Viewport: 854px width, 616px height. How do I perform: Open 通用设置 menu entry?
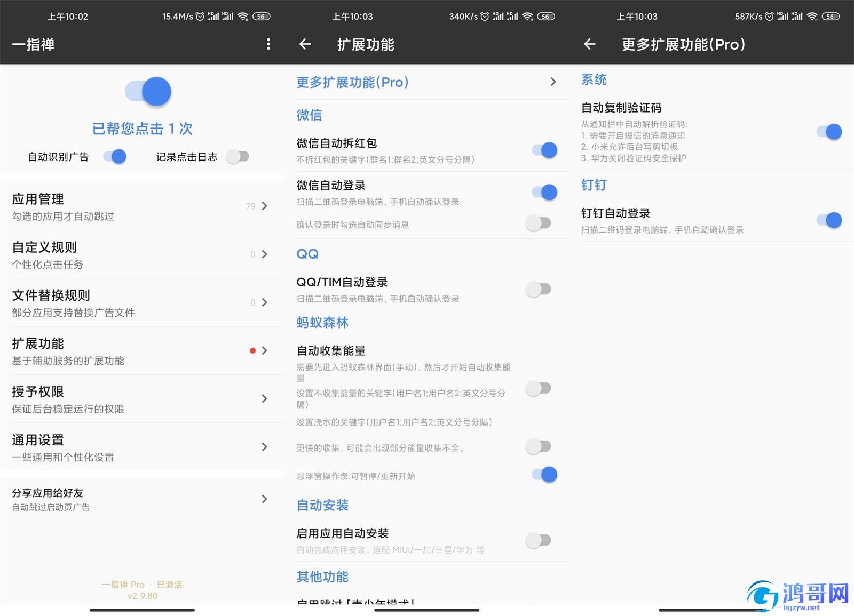click(x=143, y=447)
